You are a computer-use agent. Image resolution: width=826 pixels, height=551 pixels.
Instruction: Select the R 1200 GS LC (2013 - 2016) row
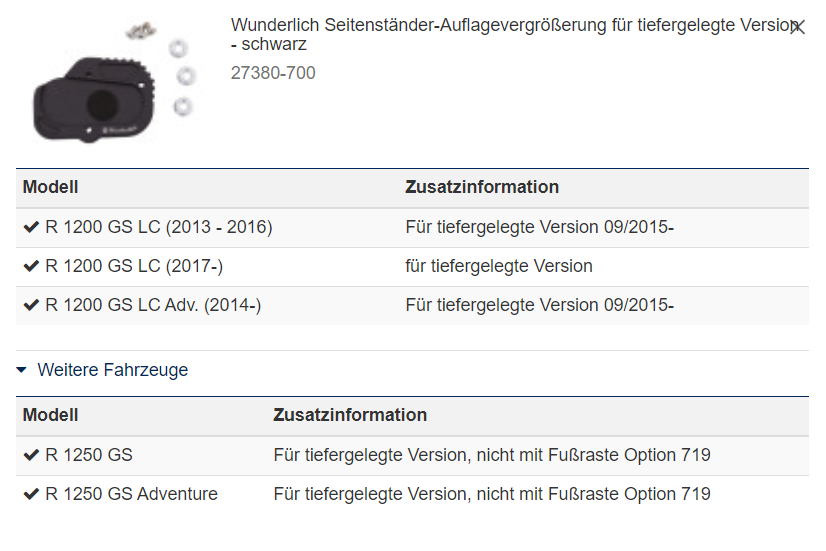pyautogui.click(x=159, y=228)
